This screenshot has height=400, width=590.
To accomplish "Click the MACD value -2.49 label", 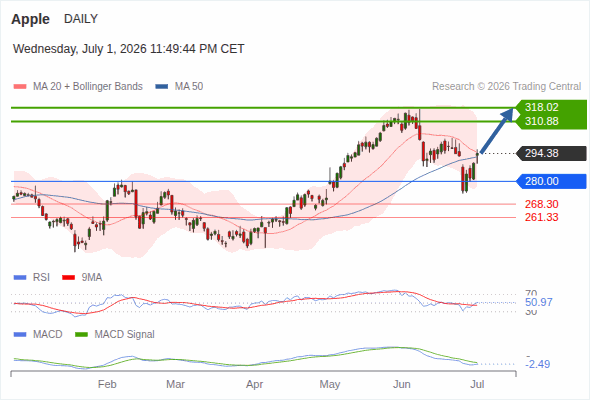I will (x=538, y=364).
